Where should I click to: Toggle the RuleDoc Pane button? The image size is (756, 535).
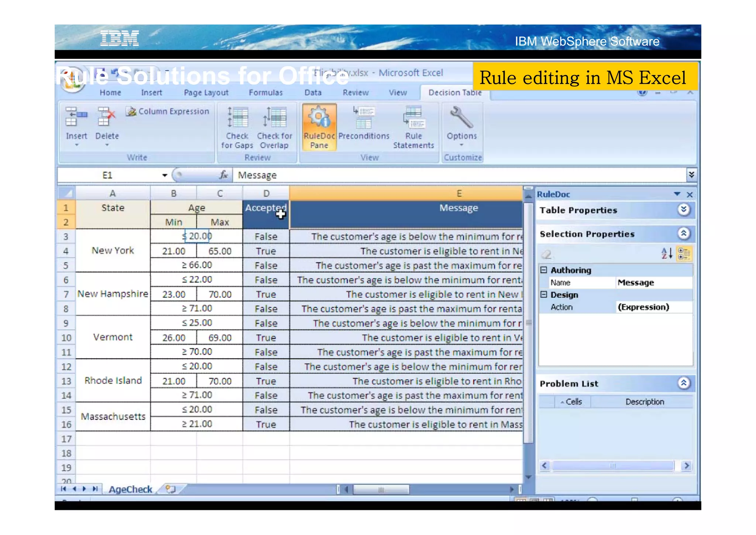319,127
